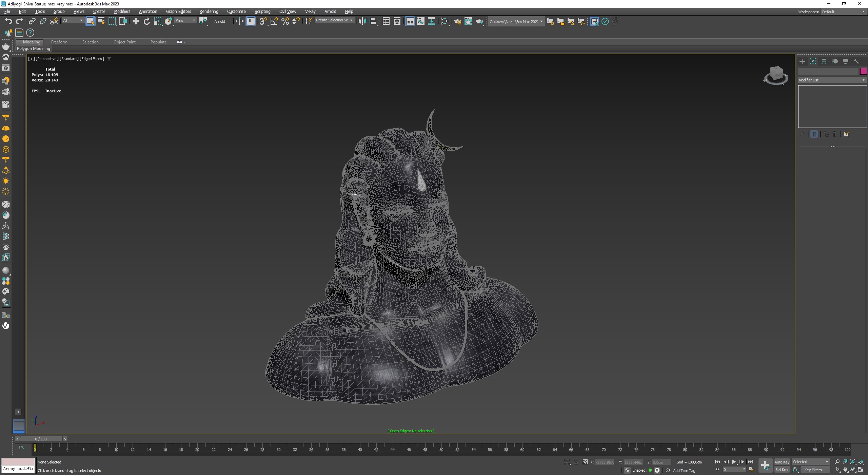Click the help question mark icon
The width and height of the screenshot is (868, 475).
tap(30, 33)
